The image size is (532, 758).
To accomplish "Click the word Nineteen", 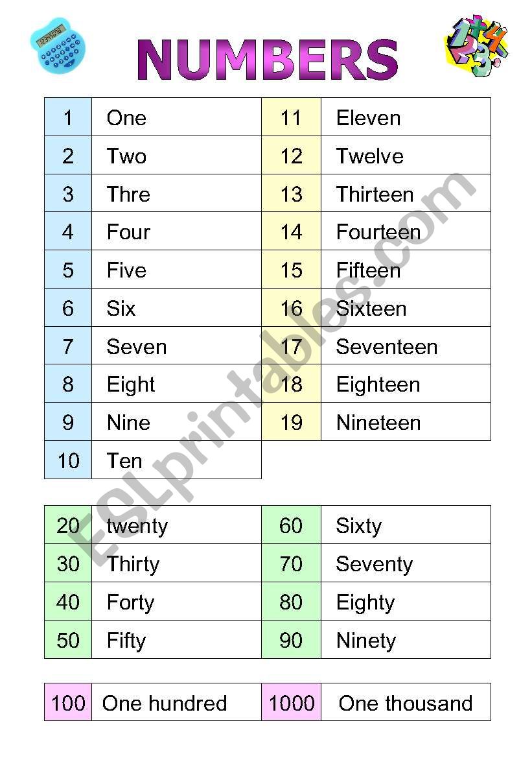I will click(x=378, y=423).
